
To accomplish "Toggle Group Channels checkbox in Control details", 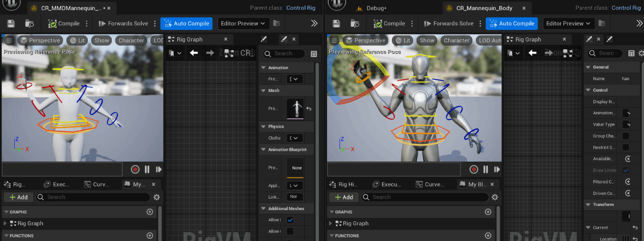I will (x=626, y=136).
